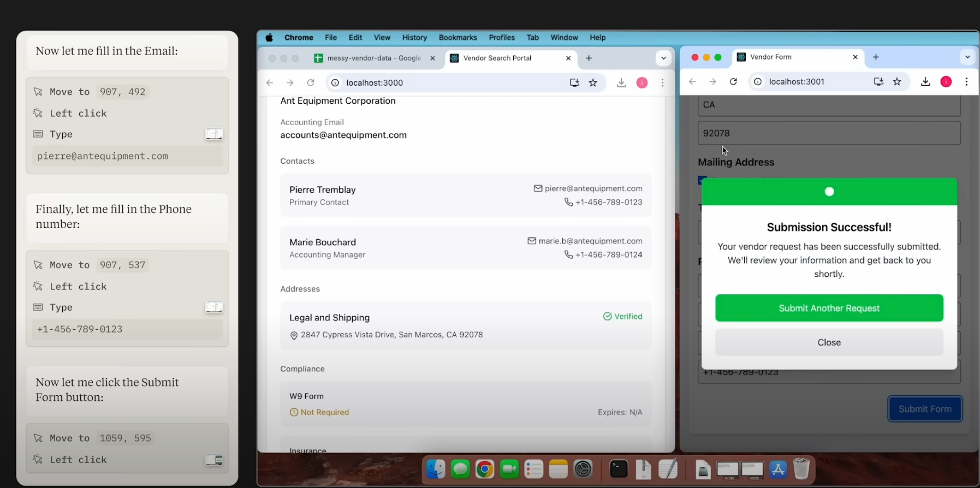Open the tab search dropdown in the Vendor Search Portal window

(x=663, y=58)
